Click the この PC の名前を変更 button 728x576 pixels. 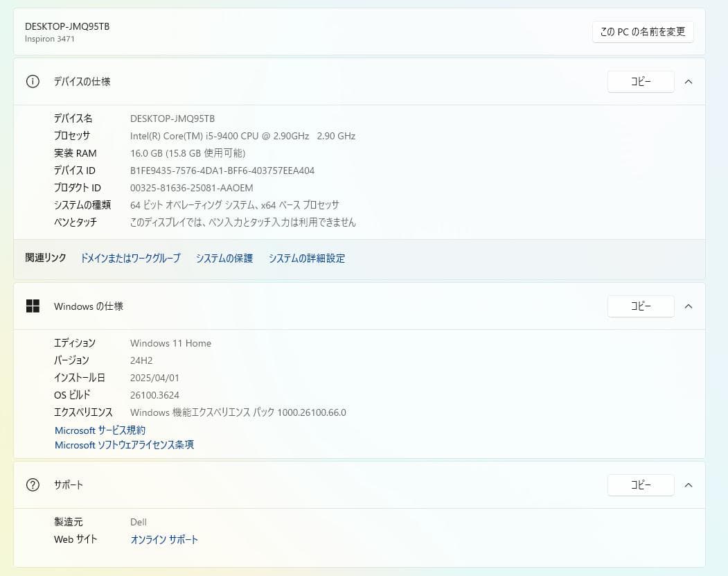pyautogui.click(x=642, y=31)
